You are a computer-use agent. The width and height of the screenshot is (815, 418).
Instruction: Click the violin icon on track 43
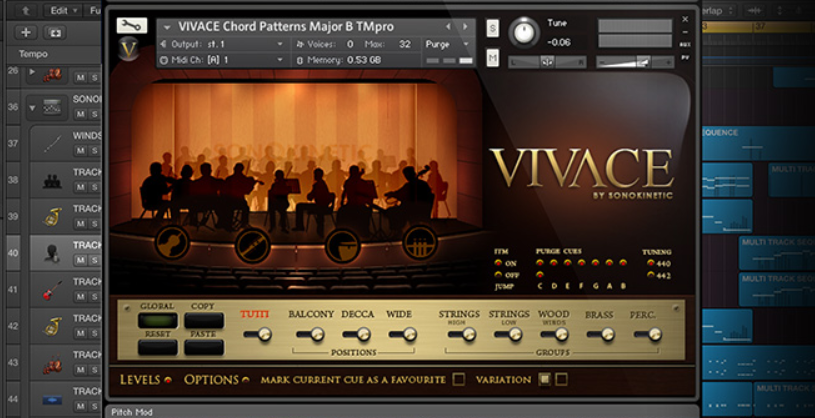coord(52,363)
